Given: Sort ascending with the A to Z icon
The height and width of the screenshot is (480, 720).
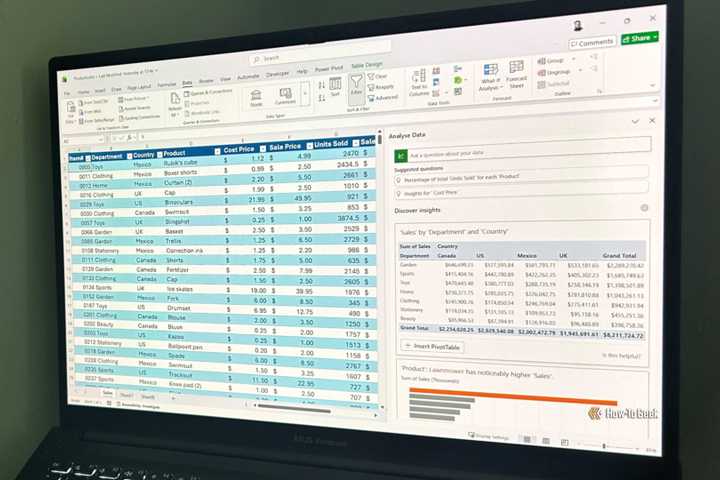Looking at the screenshot, I should (321, 85).
